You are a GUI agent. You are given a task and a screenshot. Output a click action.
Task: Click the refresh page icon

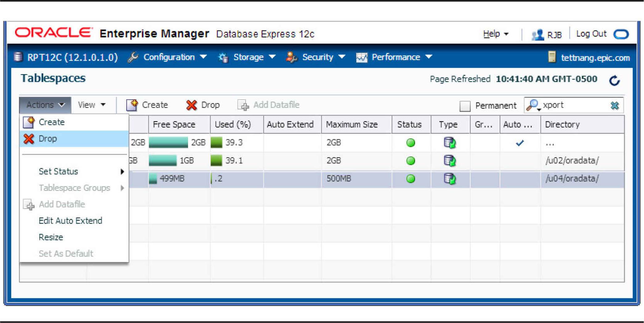615,80
